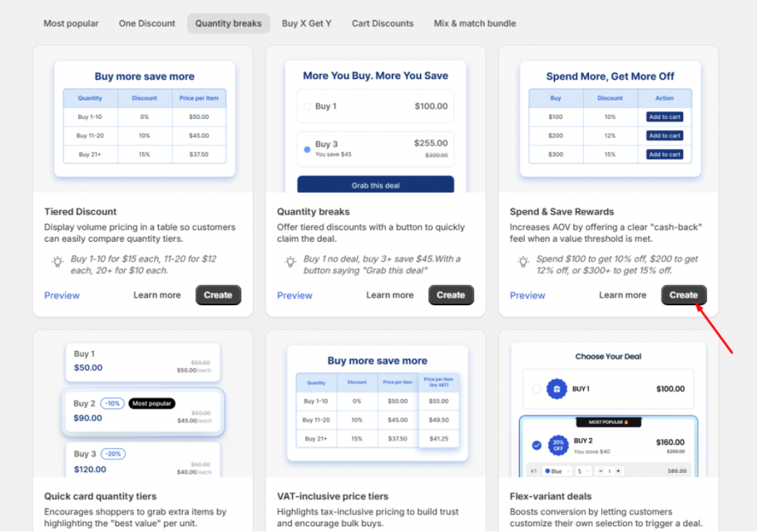Open the Blue color variant dropdown
Image resolution: width=757 pixels, height=532 pixels.
coord(557,471)
